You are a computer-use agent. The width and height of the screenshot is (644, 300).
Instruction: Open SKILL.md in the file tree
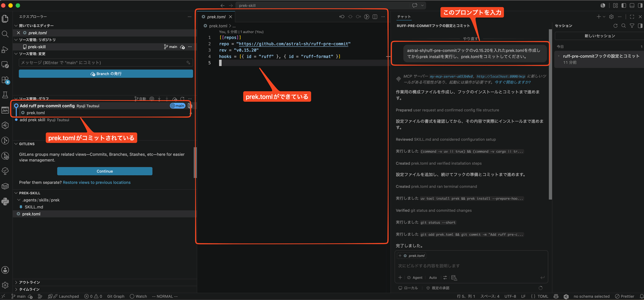tap(34, 207)
